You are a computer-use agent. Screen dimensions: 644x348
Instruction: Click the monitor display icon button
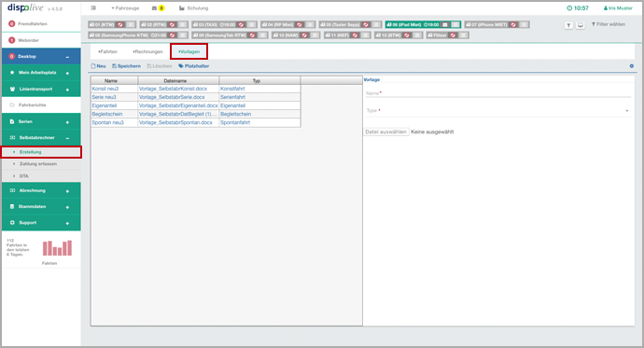click(x=580, y=25)
